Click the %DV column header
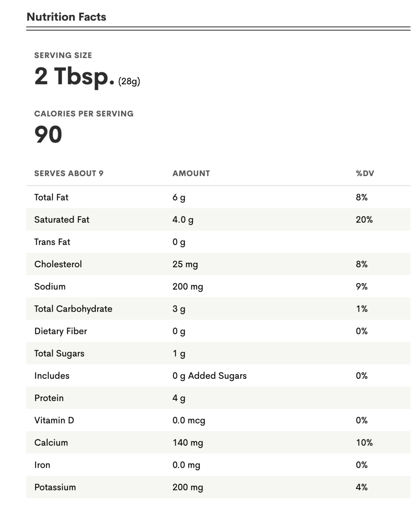Viewport: 420px width, 505px height. tap(365, 173)
